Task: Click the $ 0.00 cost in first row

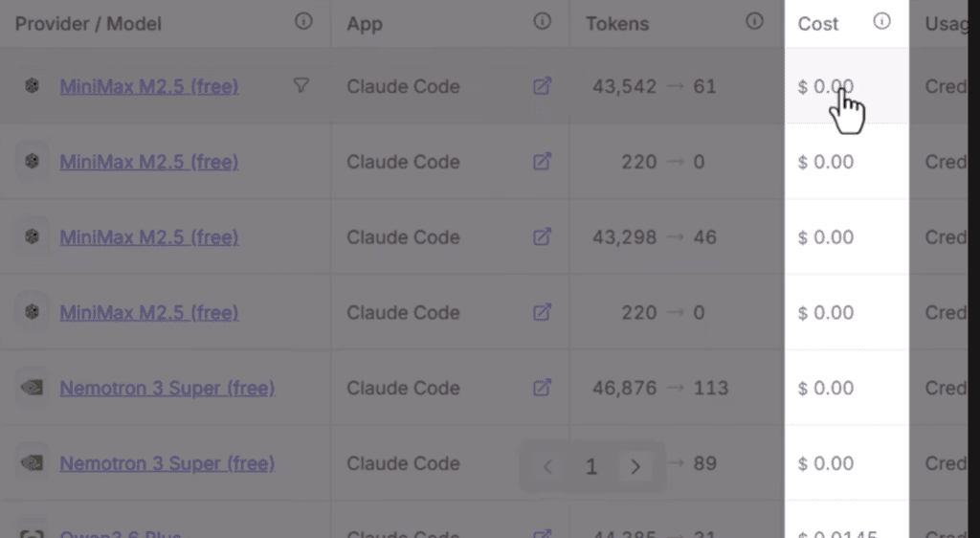Action: (826, 86)
